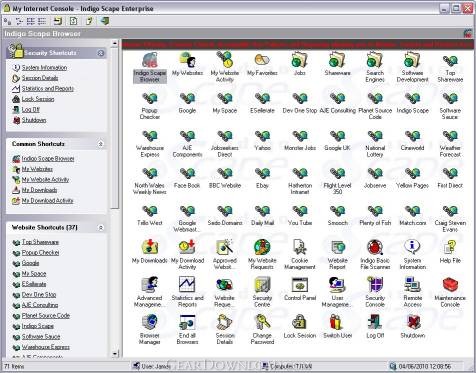Open Dev One Stop sidebar link
This screenshot has height=373, width=476.
(39, 295)
